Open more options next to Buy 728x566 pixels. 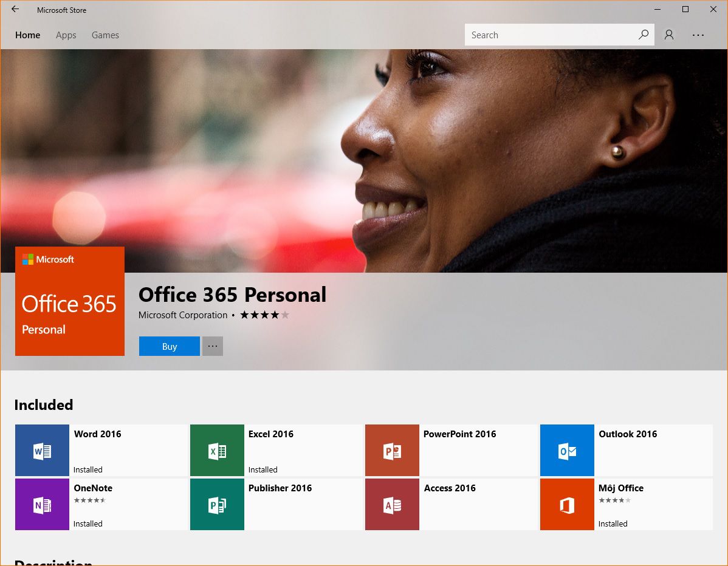point(213,346)
